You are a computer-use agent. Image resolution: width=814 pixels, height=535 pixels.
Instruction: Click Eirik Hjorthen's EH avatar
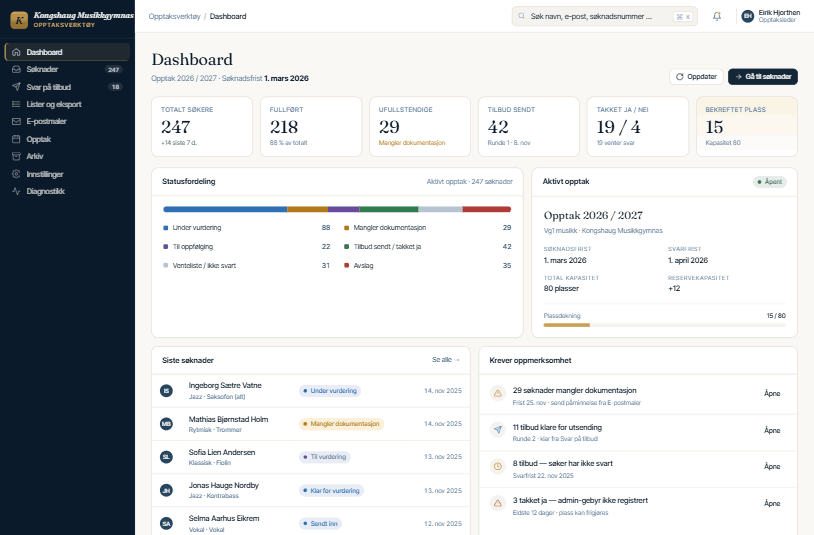[748, 16]
